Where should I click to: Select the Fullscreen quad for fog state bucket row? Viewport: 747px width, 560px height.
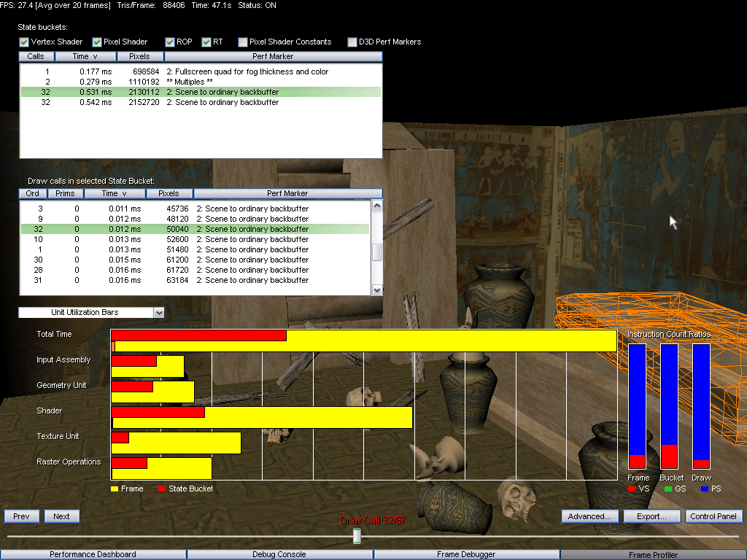pos(201,71)
